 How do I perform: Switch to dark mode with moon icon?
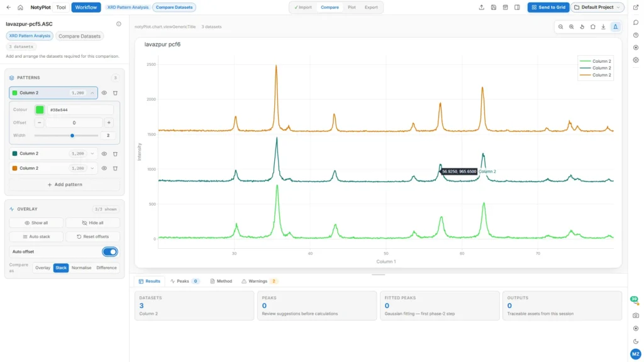tap(636, 341)
